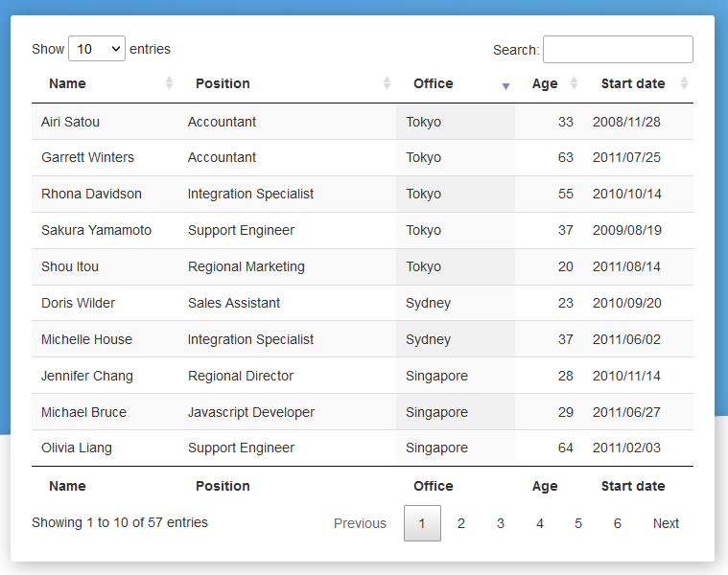Select current page 1 button
728x575 pixels.
pyautogui.click(x=422, y=523)
